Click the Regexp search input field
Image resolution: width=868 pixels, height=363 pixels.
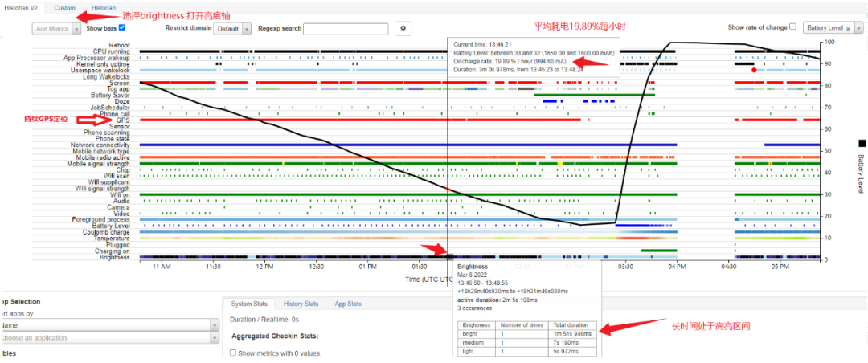click(347, 29)
